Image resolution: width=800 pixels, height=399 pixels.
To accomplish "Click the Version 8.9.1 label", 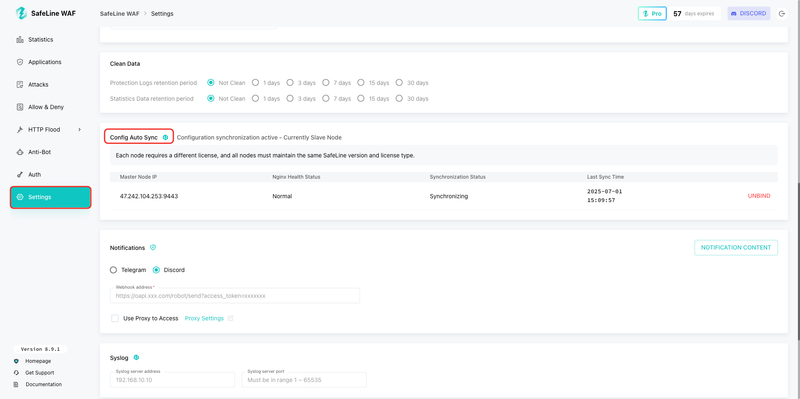I will click(x=40, y=350).
